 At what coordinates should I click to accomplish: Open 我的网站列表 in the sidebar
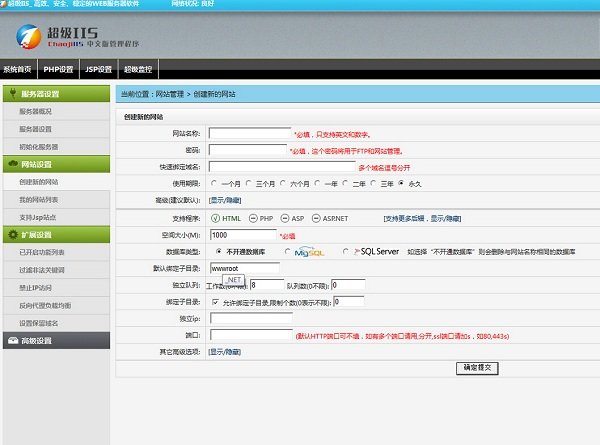coord(38,200)
